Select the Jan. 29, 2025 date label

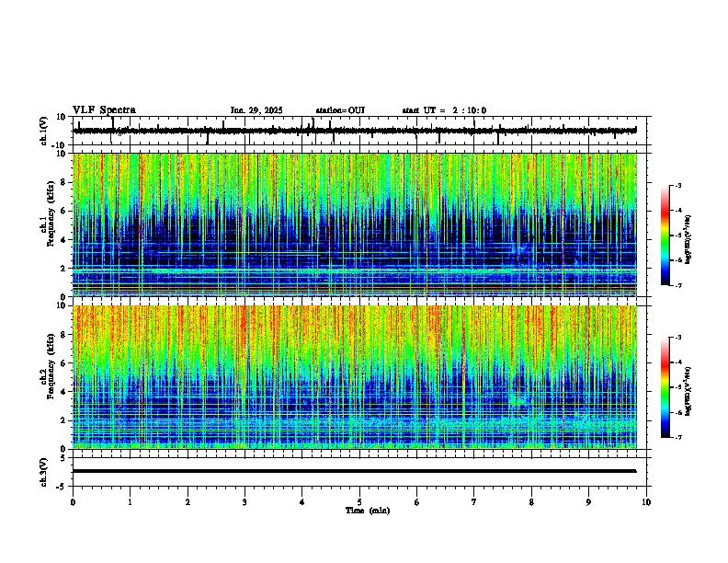[256, 110]
